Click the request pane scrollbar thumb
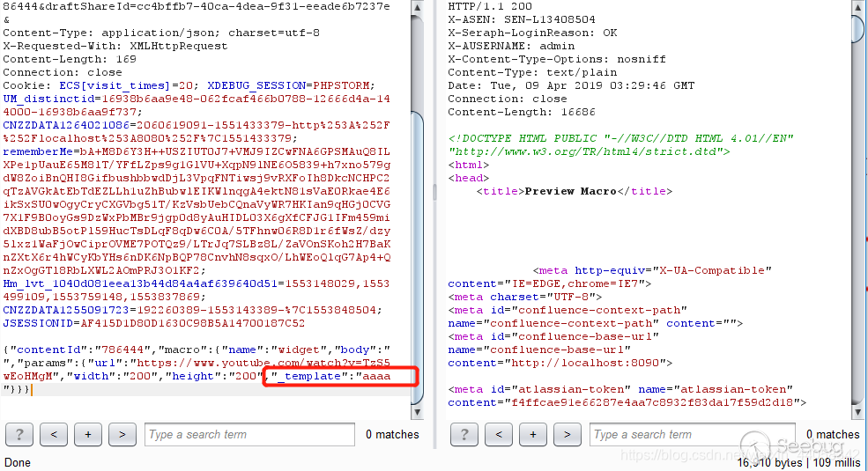This screenshot has height=471, width=868. pos(418,257)
